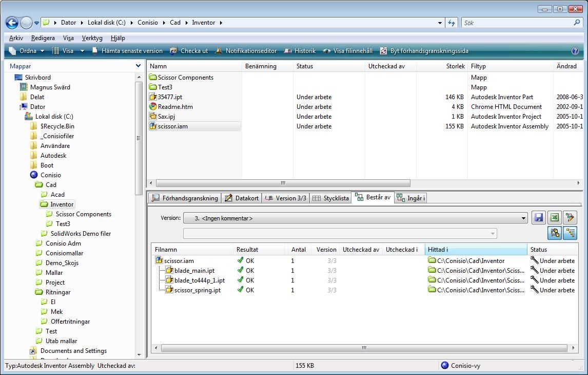Open the Redigera menu

[x=43, y=38]
